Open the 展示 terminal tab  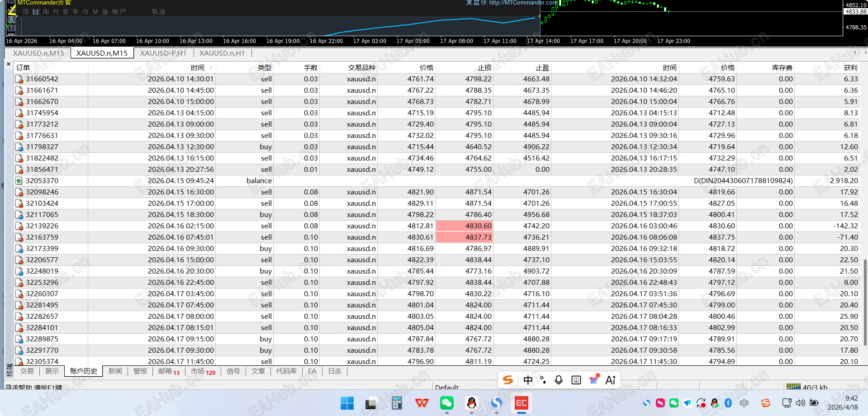52,371
